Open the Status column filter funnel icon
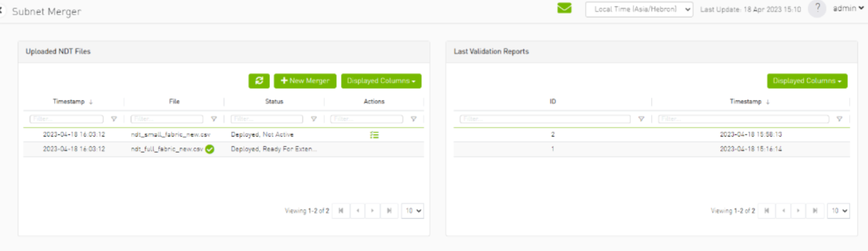Screen dimensions: 868x251 [x=313, y=119]
